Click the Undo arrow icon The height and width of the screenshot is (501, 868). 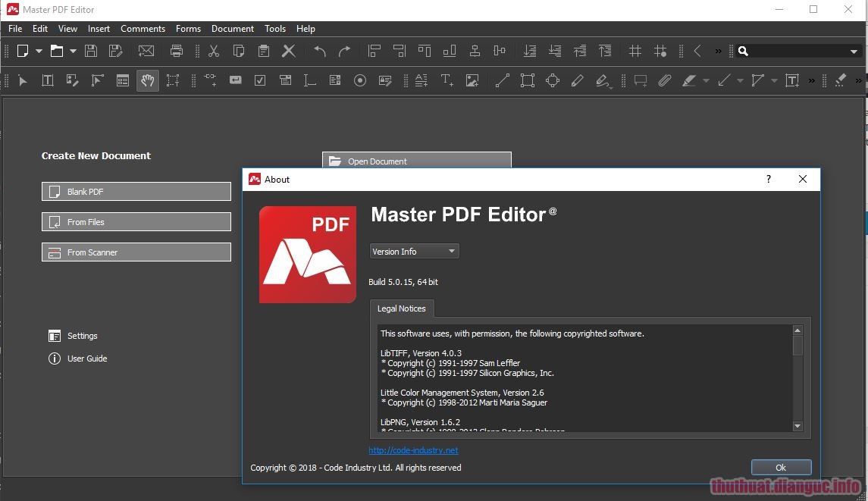[x=319, y=51]
